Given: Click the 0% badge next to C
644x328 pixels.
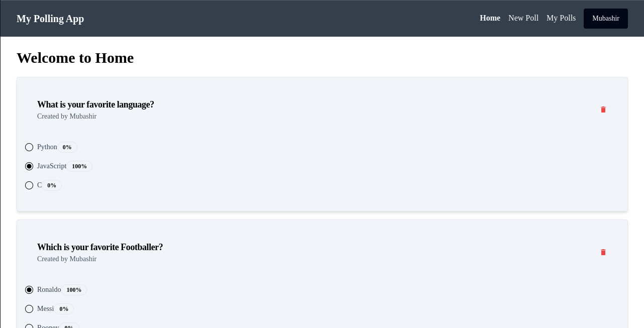Looking at the screenshot, I should coord(52,185).
